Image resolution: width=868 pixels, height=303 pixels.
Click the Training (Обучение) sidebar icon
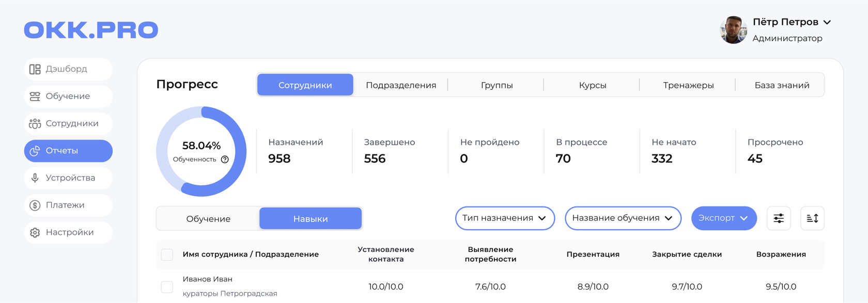[x=35, y=97]
